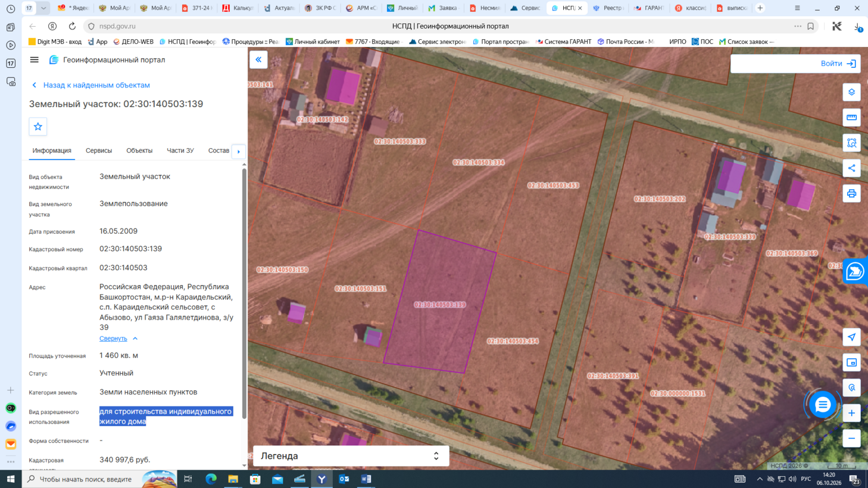868x488 pixels.
Task: Open the map layers panel
Action: point(851,92)
